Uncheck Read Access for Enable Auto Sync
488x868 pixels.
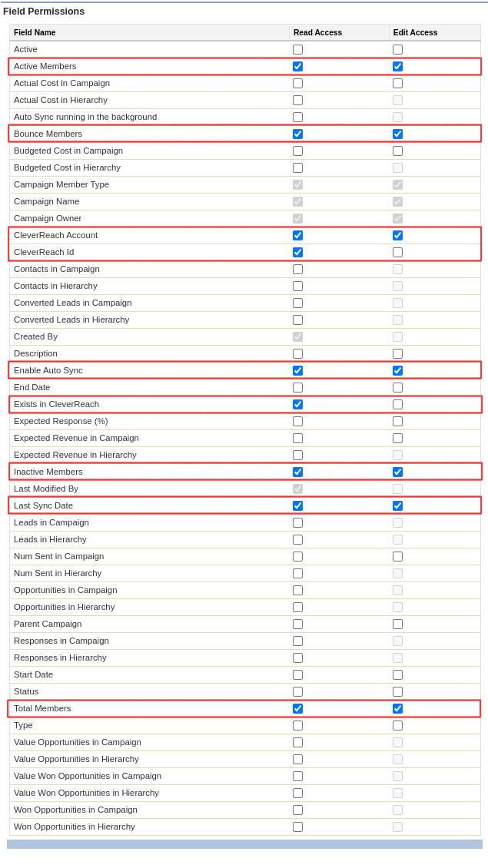[297, 370]
